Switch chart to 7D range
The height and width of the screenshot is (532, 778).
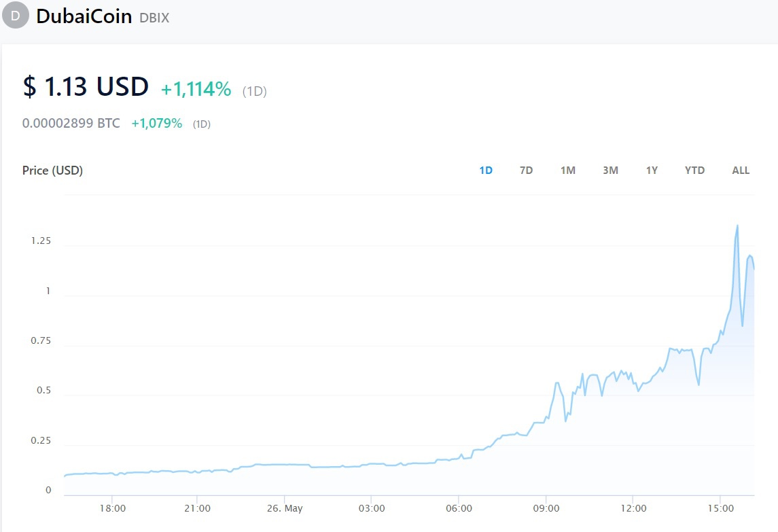click(x=526, y=171)
